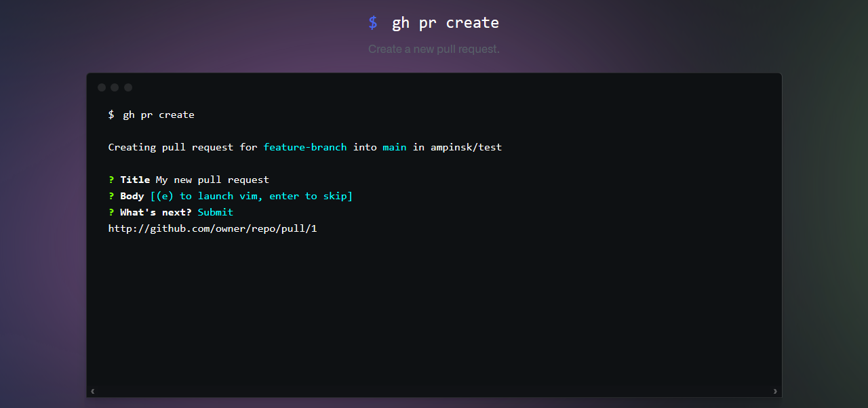Expand playback with the left chevron control
Screen dimensions: 868x408
point(92,390)
